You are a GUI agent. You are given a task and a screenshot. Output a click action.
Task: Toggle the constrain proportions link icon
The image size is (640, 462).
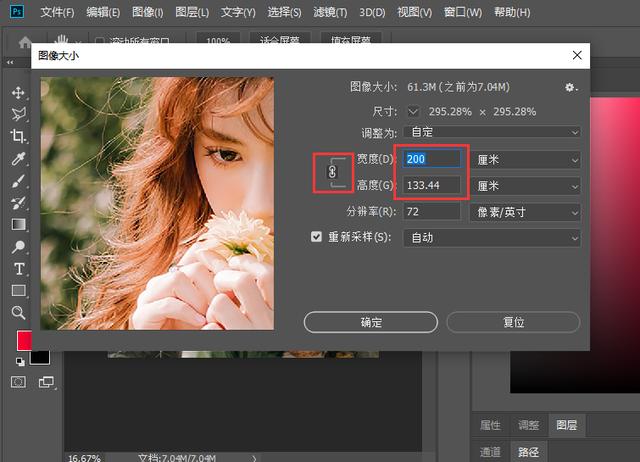(333, 172)
